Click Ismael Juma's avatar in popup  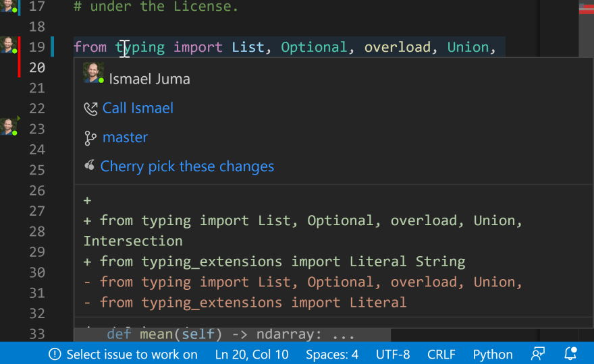93,73
